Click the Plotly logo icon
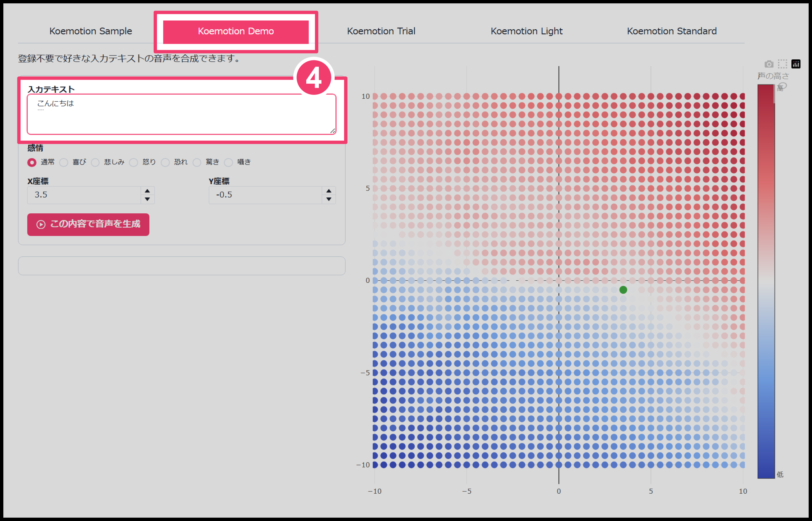812x521 pixels. [x=796, y=64]
